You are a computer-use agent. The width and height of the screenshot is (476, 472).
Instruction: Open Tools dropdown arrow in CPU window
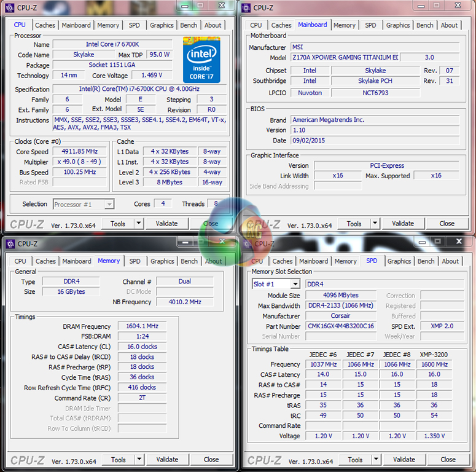click(x=139, y=224)
